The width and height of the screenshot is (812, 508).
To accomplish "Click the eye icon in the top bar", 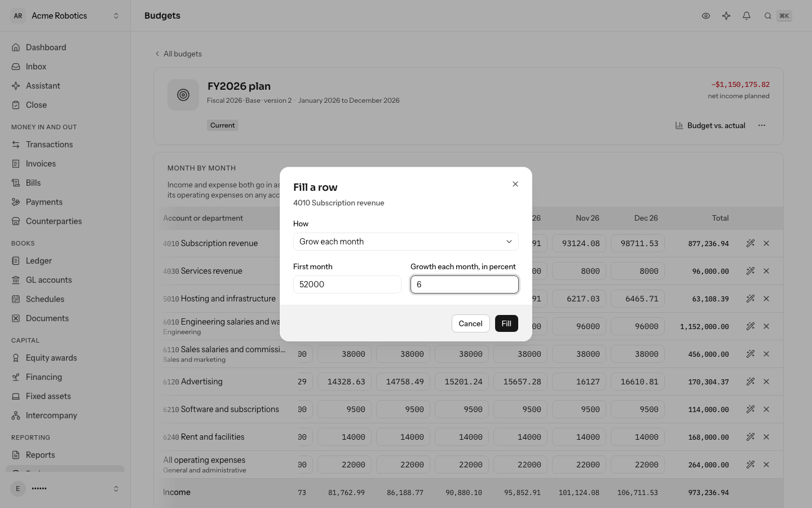I will 706,16.
